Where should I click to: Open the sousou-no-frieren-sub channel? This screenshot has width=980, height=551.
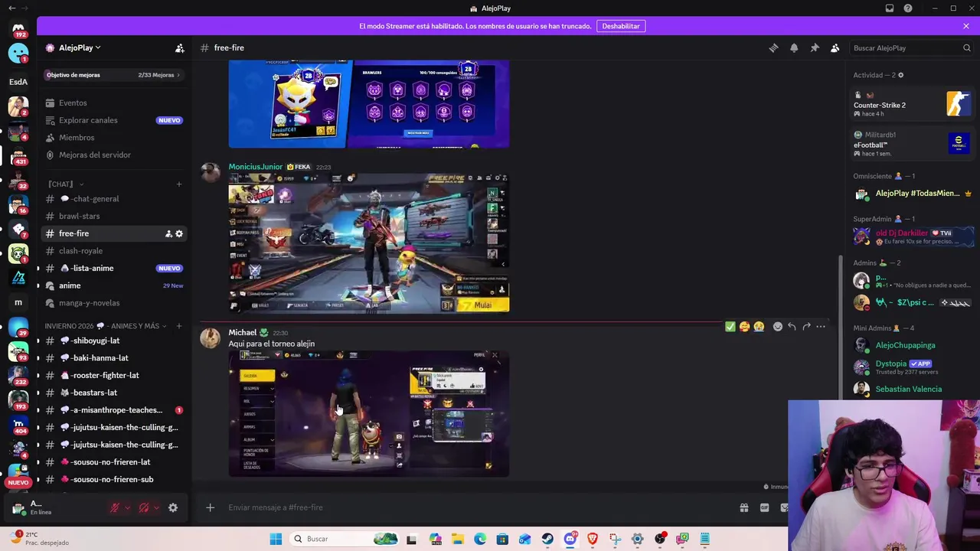pyautogui.click(x=113, y=479)
